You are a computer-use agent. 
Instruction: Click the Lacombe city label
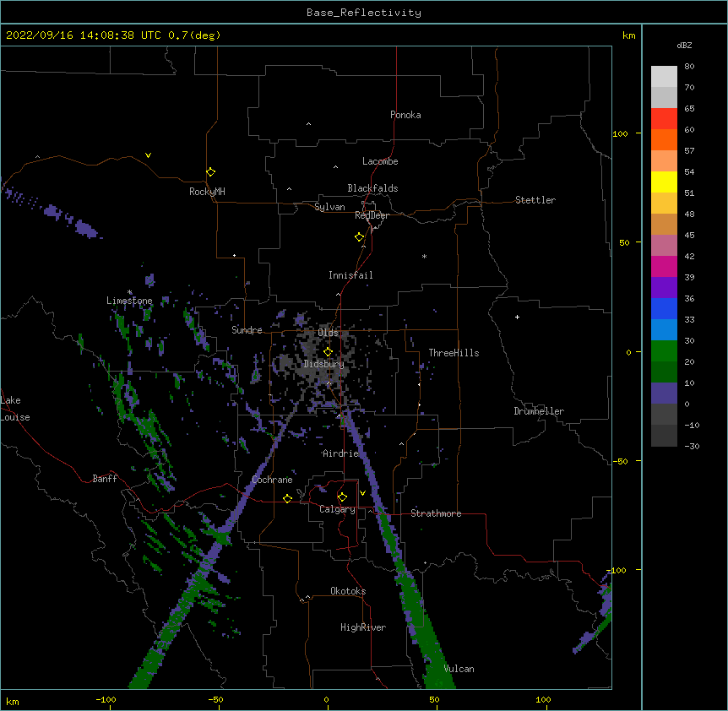[380, 161]
